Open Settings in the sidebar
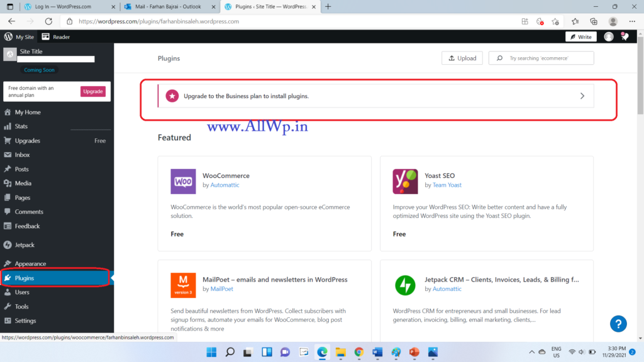 pos(57,321)
